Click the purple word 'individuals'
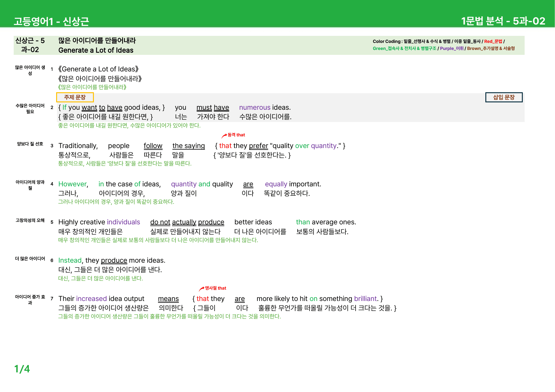Image resolution: width=555 pixels, height=392 pixels. (123, 222)
